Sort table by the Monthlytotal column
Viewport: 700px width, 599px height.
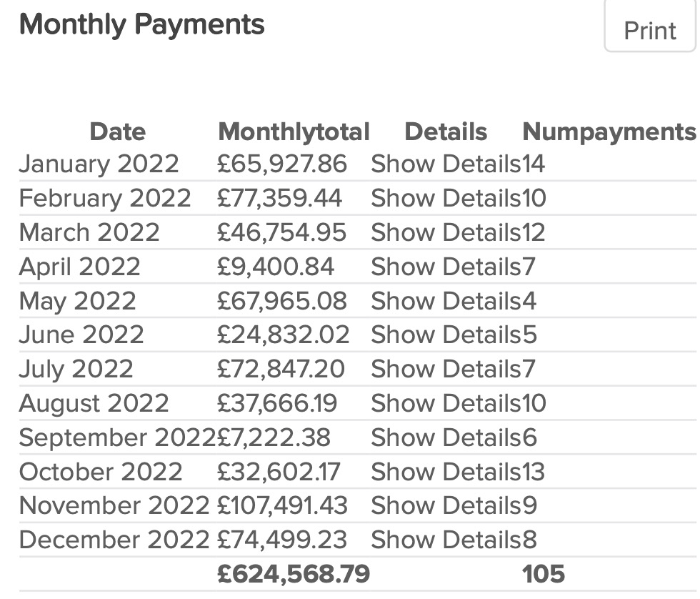295,132
